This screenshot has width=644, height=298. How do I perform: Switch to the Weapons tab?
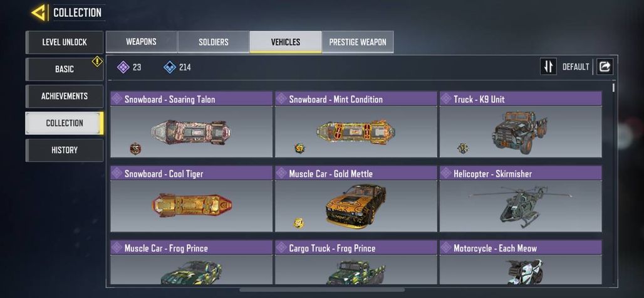pos(142,42)
